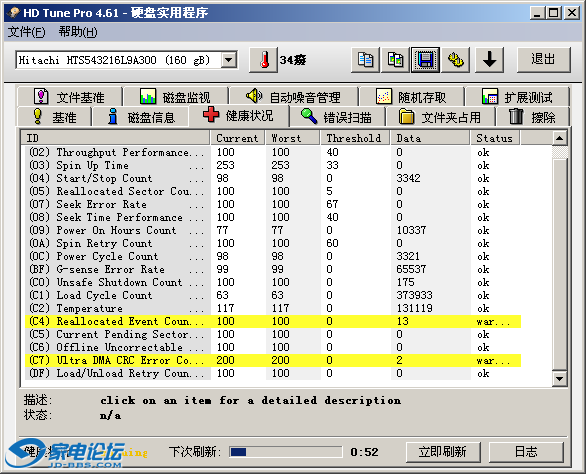586x474 pixels.
Task: Click the 立即刷新 refresh now button
Action: (443, 452)
